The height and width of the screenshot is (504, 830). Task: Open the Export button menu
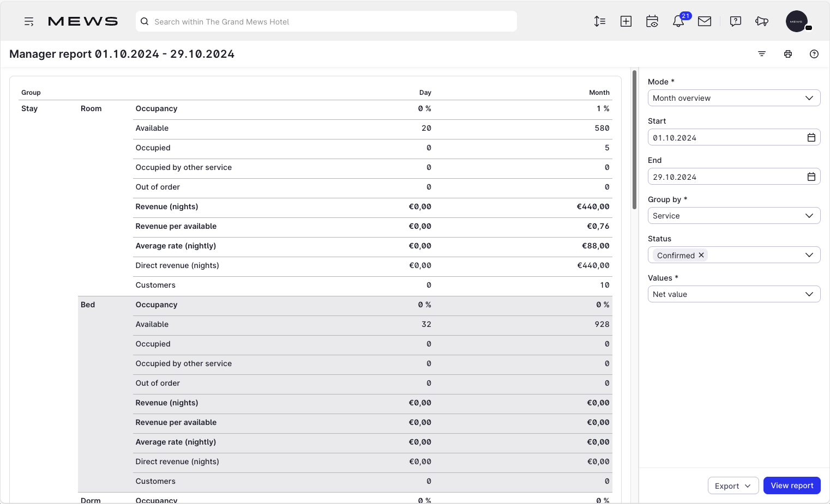pyautogui.click(x=733, y=486)
